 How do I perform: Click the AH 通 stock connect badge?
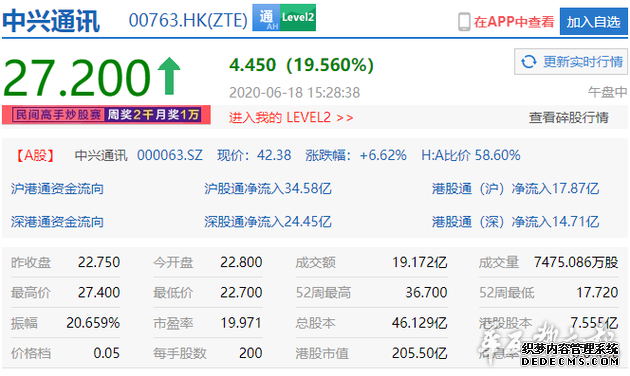(x=266, y=18)
